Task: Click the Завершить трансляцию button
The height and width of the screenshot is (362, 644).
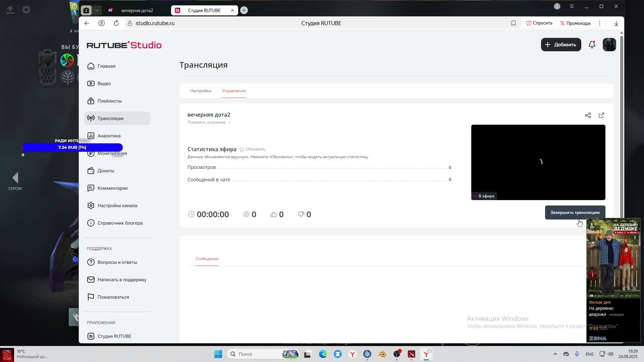Action: pos(575,213)
